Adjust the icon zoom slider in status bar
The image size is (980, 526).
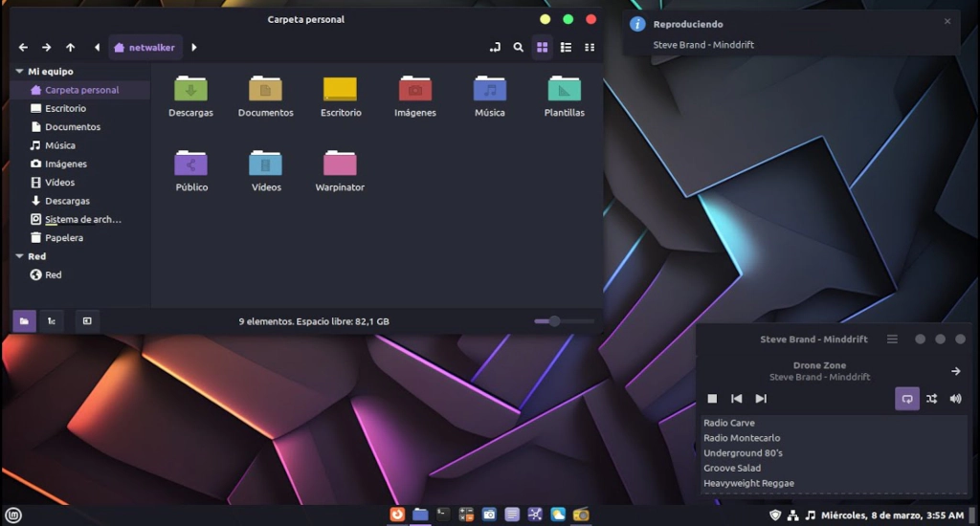(554, 321)
